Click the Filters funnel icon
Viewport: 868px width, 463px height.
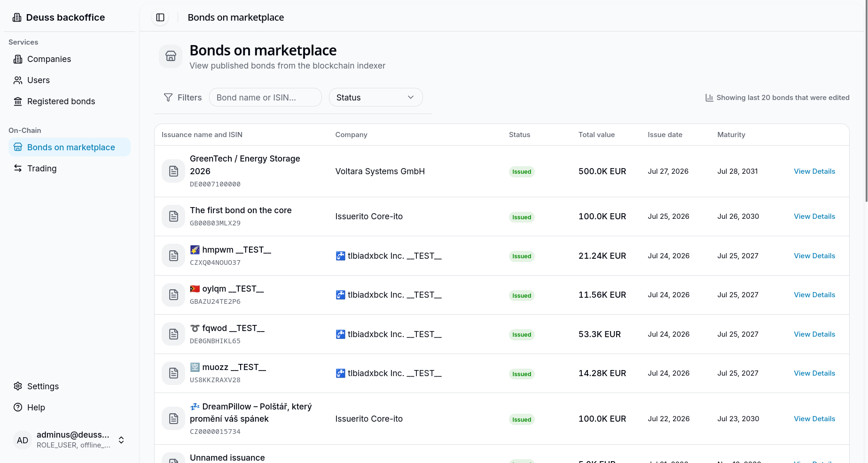click(x=168, y=97)
